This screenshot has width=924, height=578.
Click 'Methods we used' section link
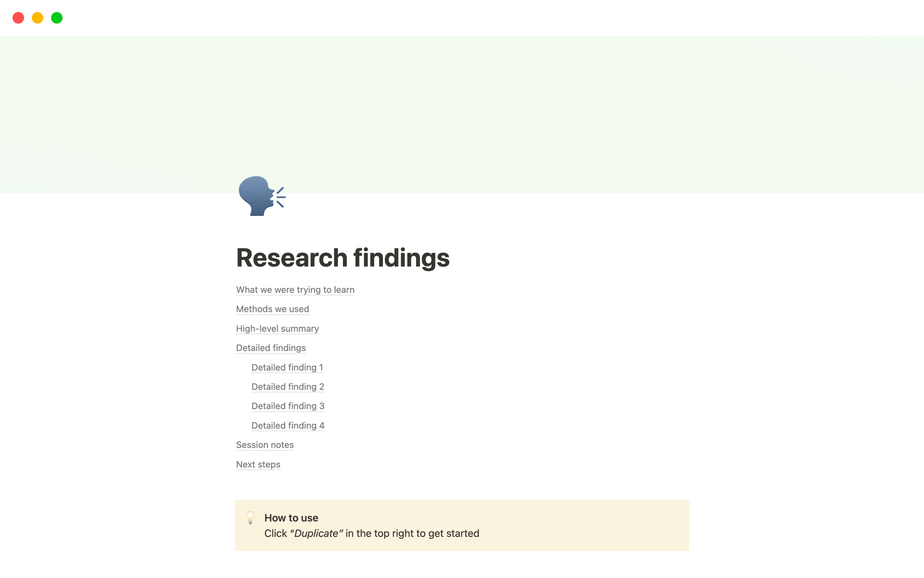272,308
